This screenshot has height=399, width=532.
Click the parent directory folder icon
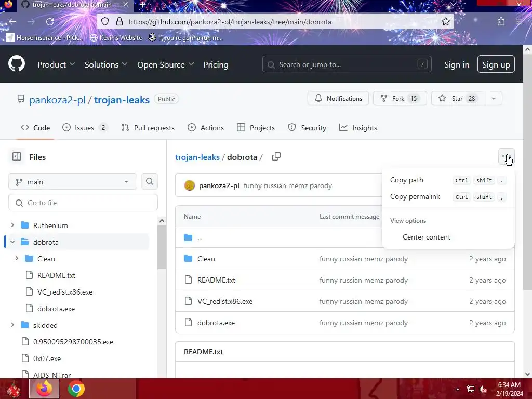coord(188,237)
